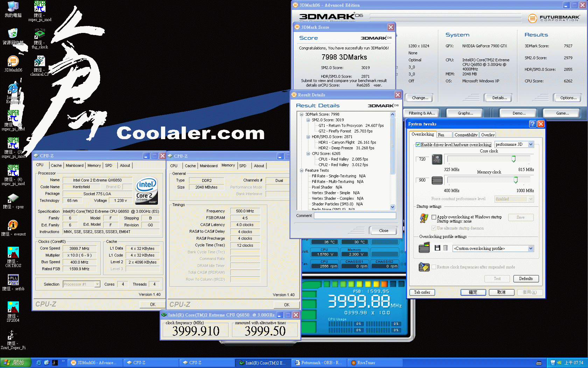Click Restore clock frequencies after suspended mode checkbox
The height and width of the screenshot is (368, 588).
[x=434, y=267]
